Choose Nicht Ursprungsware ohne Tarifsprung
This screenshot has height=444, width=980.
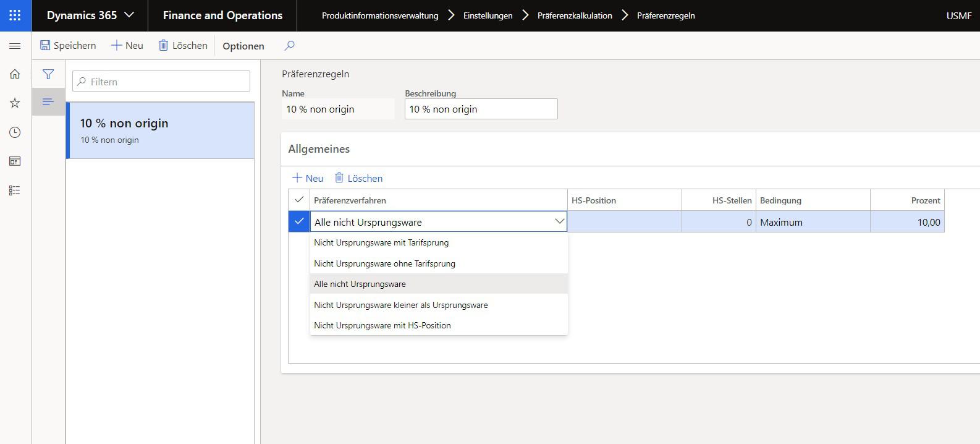439,263
